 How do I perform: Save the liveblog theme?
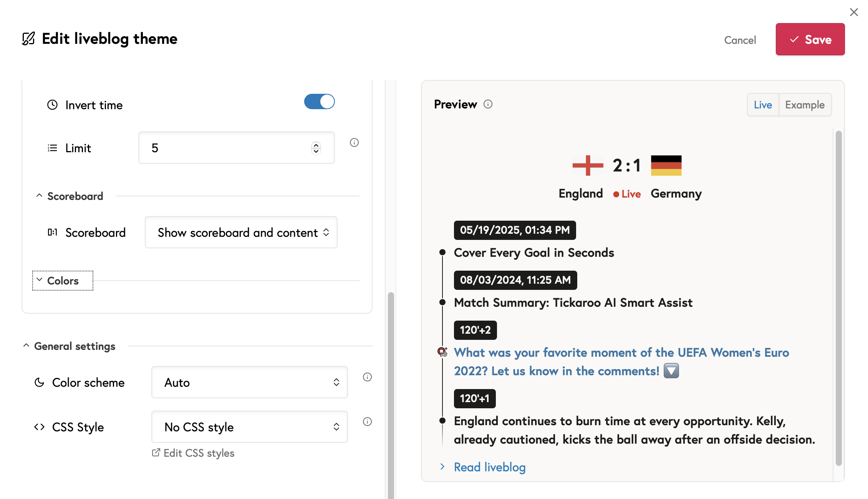(810, 39)
